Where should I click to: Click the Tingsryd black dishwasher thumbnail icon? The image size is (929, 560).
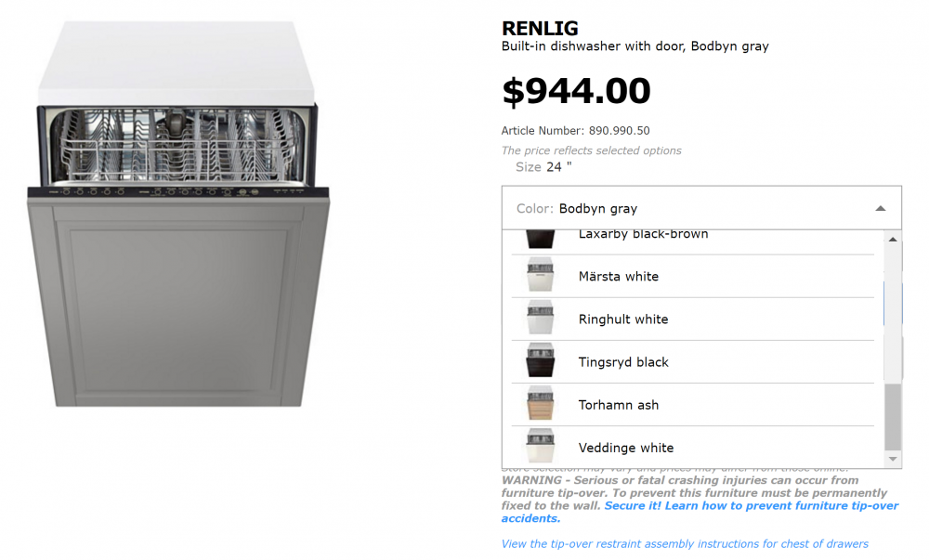click(541, 360)
